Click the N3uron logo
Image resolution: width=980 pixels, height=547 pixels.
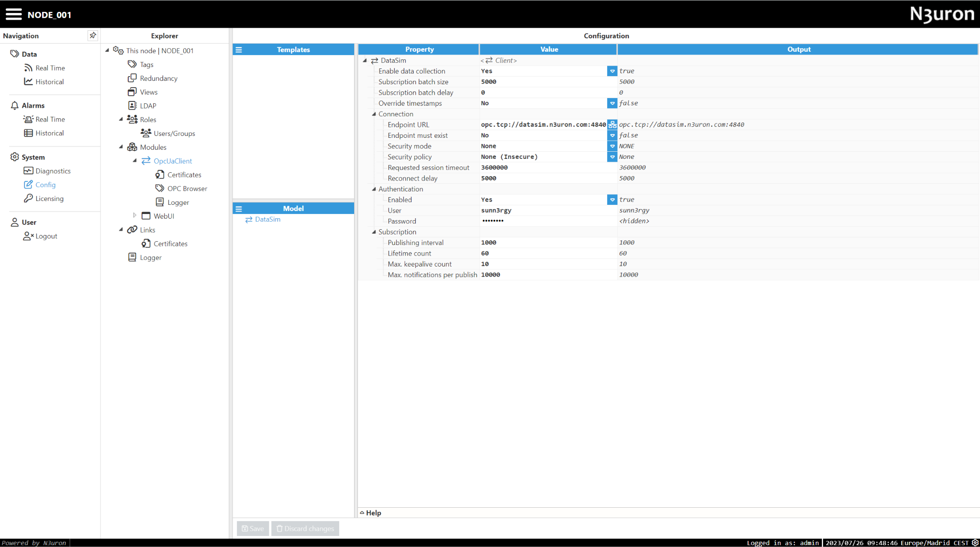pyautogui.click(x=942, y=14)
